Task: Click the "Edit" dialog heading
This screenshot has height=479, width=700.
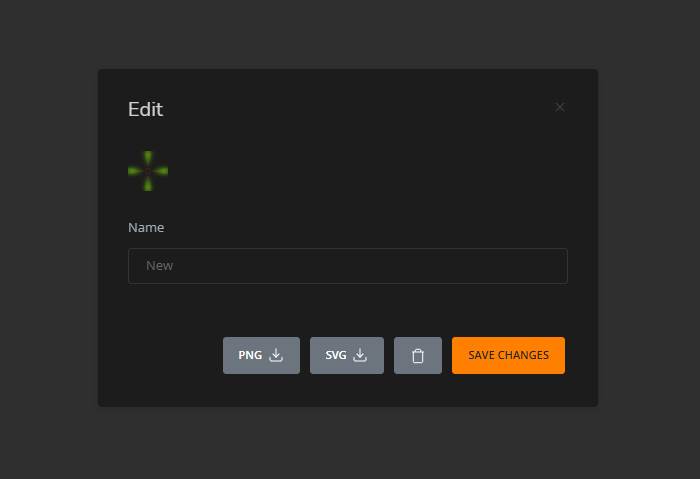Action: [x=145, y=110]
